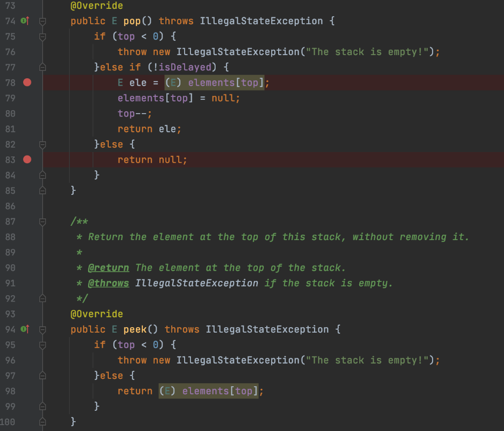This screenshot has height=431, width=504.
Task: Add a breakpoint beside return elements[top] line 98
Action: (27, 391)
